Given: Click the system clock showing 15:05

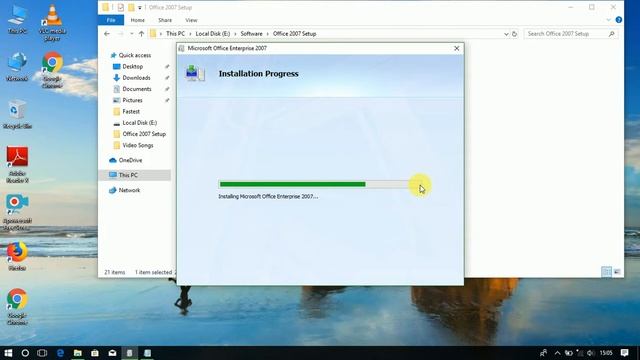Looking at the screenshot, I should [x=606, y=353].
